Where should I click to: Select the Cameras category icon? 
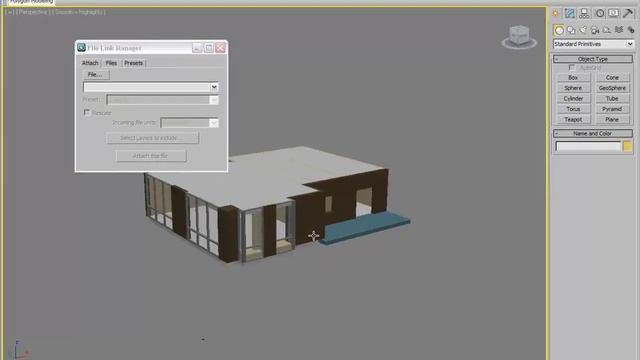(595, 30)
